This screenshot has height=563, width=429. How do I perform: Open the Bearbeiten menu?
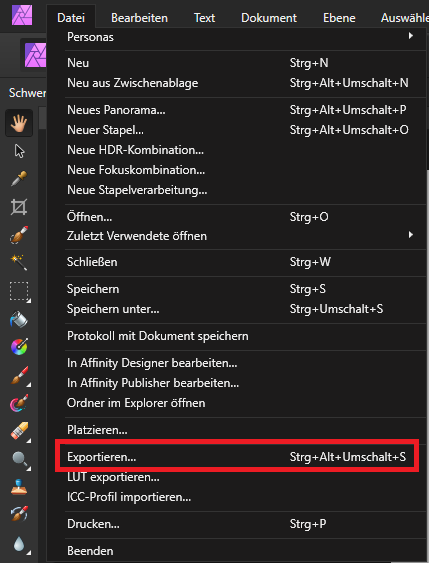pyautogui.click(x=139, y=18)
